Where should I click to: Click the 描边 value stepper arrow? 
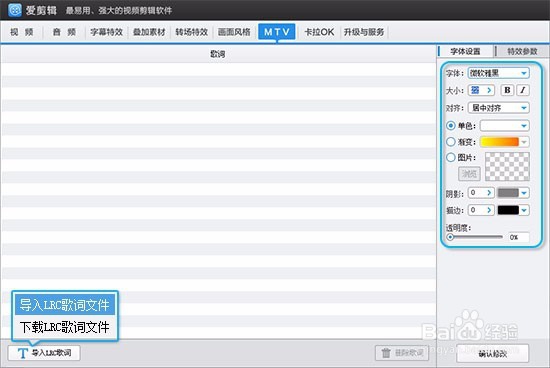tap(489, 210)
